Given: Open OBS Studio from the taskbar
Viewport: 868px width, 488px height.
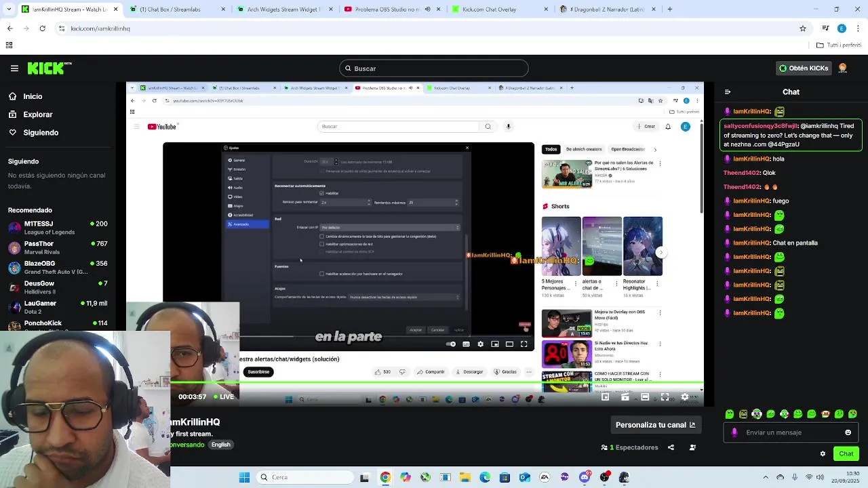Looking at the screenshot, I should pos(604,477).
